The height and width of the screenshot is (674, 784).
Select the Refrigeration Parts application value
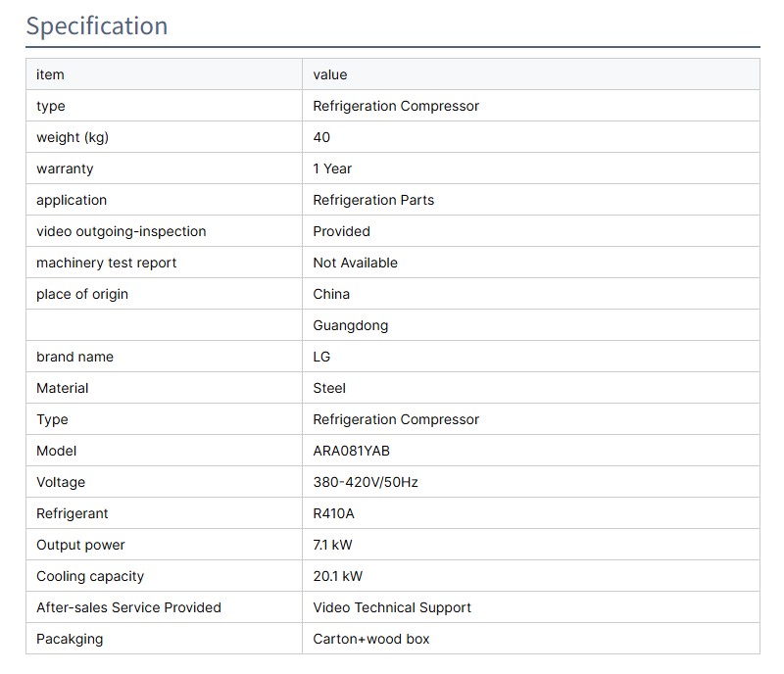point(373,200)
